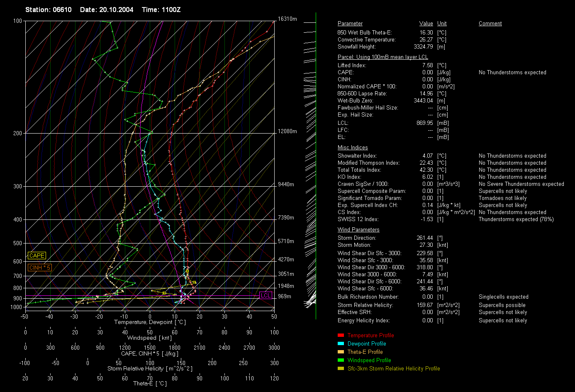The width and height of the screenshot is (575, 392).
Task: Click the 12080m height label
Action: pyautogui.click(x=287, y=131)
